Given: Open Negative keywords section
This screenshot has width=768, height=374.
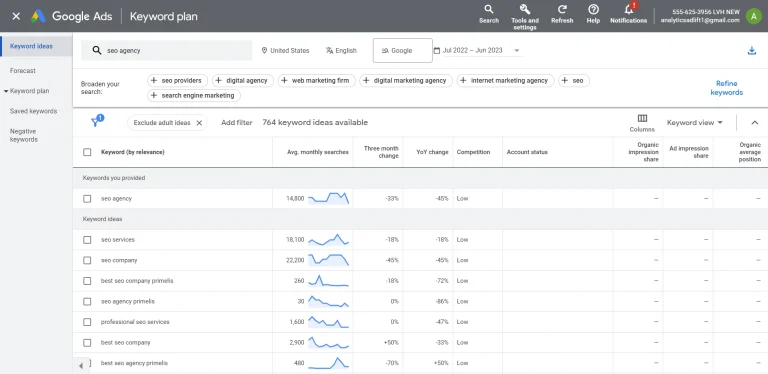Looking at the screenshot, I should click(24, 135).
